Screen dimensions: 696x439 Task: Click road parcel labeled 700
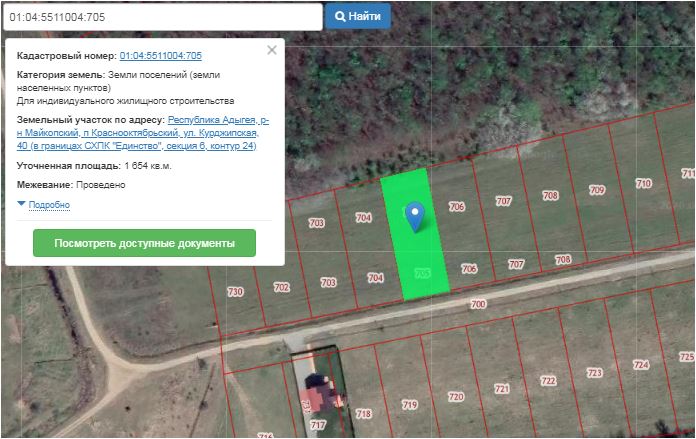pyautogui.click(x=478, y=303)
